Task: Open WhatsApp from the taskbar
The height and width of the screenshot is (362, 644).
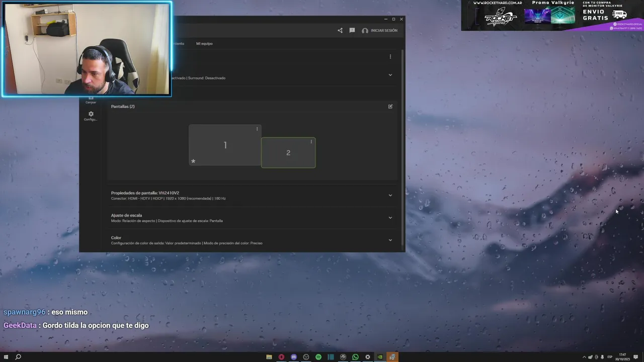Action: click(355, 357)
